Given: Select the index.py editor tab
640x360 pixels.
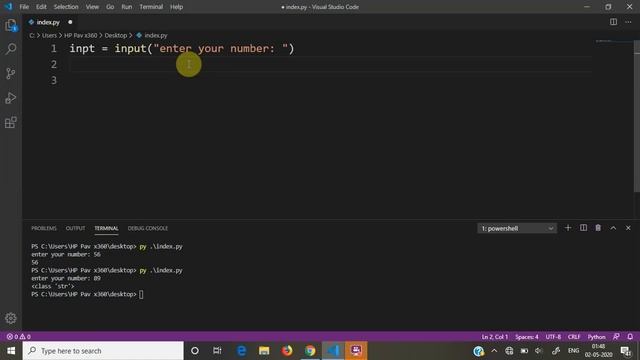Looking at the screenshot, I should (48, 22).
